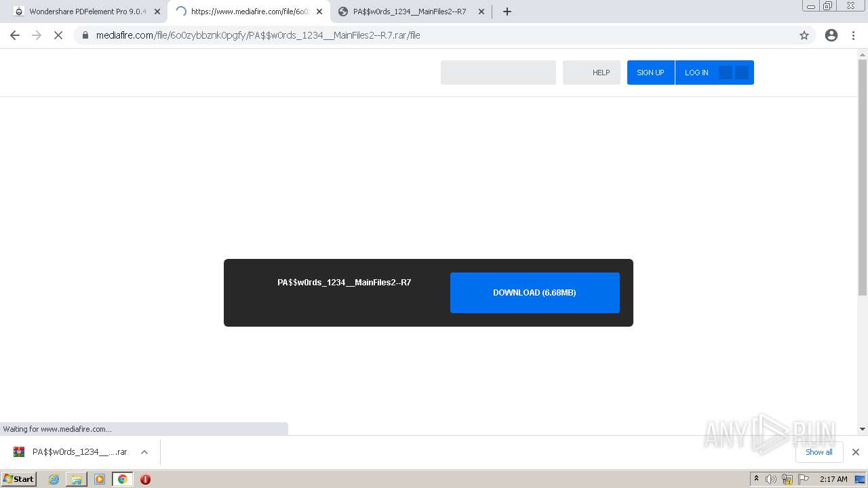The width and height of the screenshot is (868, 488).
Task: Switch to the Wondershare PDFelement Pro tab
Action: (x=86, y=12)
